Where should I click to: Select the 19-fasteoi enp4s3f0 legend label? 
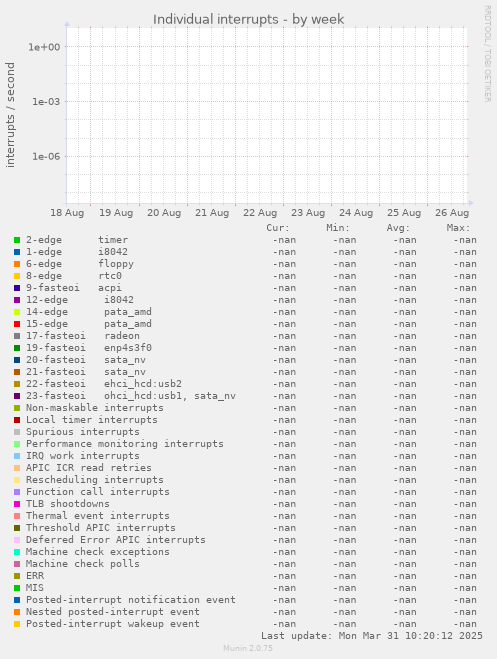pos(89,348)
